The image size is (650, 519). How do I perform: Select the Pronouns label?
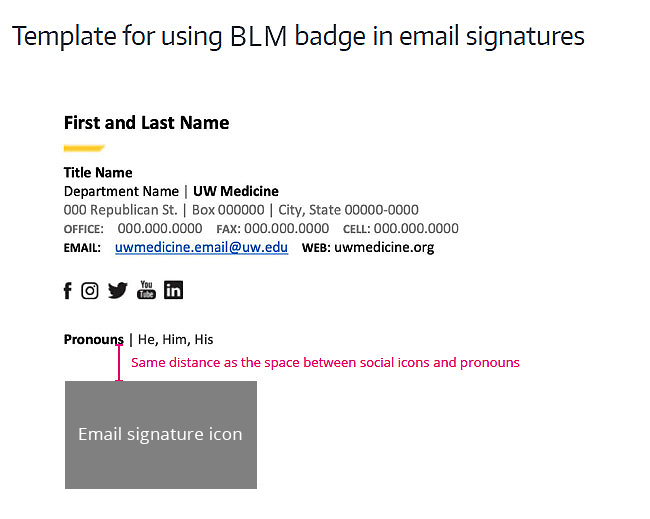(94, 340)
